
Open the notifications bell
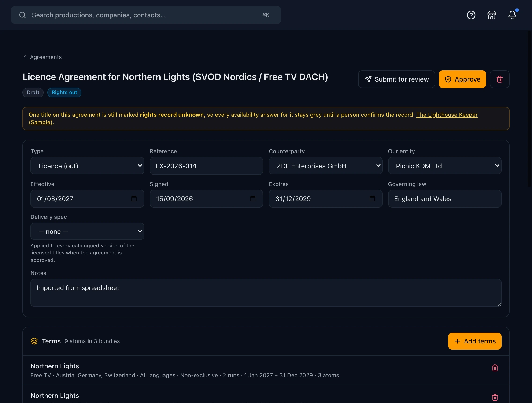(512, 15)
